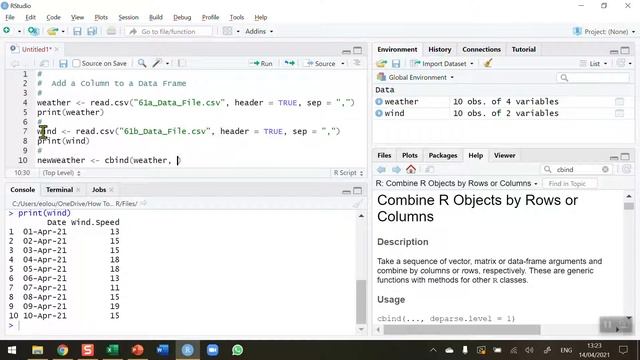The width and height of the screenshot is (640, 360).
Task: Open Chrome from the taskbar
Action: pyautogui.click(x=62, y=350)
